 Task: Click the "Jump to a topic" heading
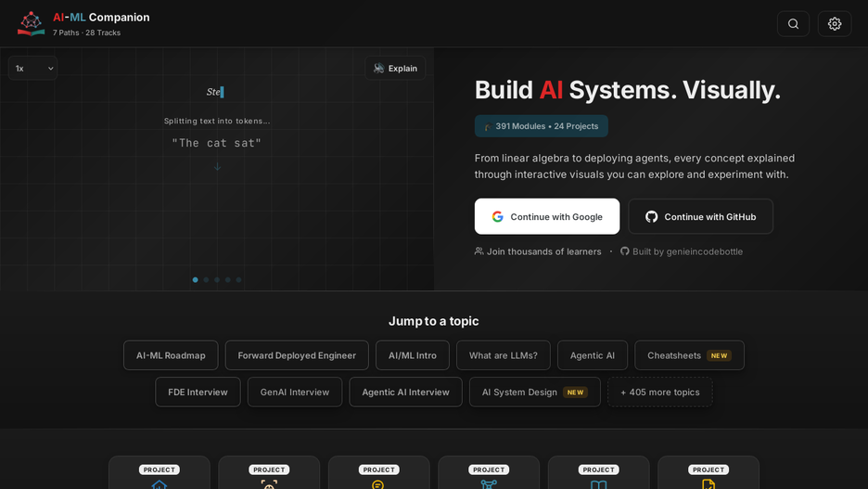point(433,321)
